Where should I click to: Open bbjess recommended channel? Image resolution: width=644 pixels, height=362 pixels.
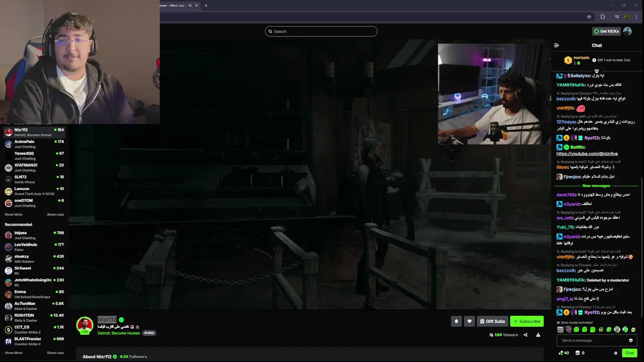pos(34,235)
